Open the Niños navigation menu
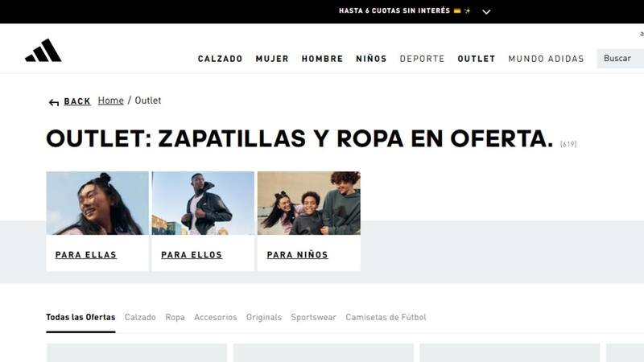Viewport: 644px width, 362px height. point(371,59)
